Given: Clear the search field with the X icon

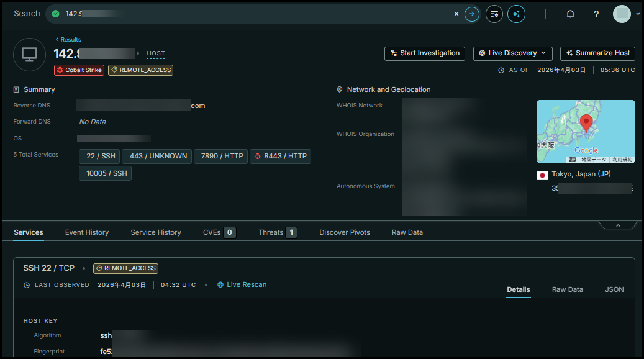Looking at the screenshot, I should coord(456,14).
